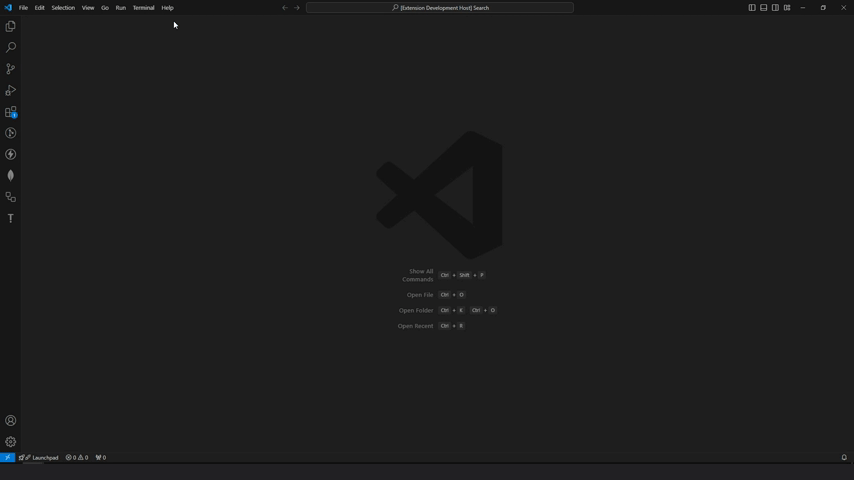Open the Selection menu
Viewport: 854px width, 480px height.
[x=63, y=8]
